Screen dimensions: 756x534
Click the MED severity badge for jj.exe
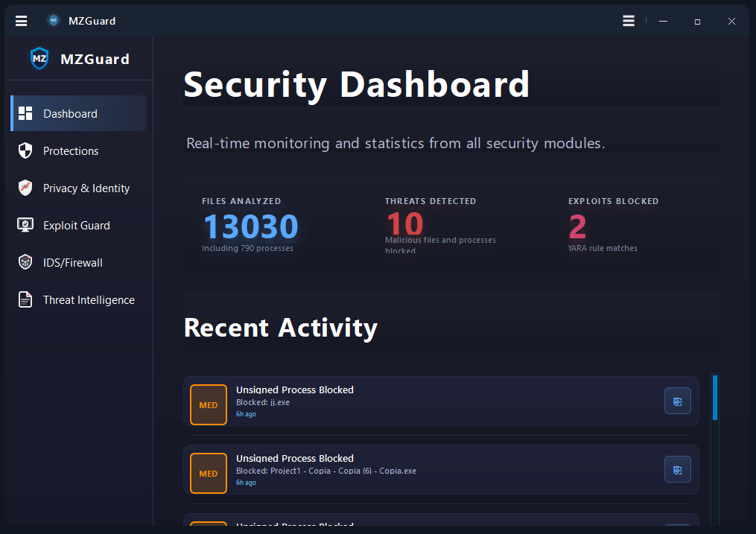[x=208, y=404]
